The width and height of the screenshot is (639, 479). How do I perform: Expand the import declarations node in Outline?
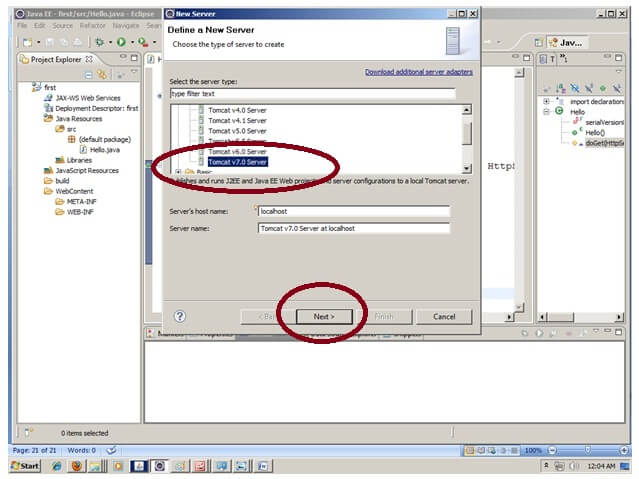coord(546,101)
